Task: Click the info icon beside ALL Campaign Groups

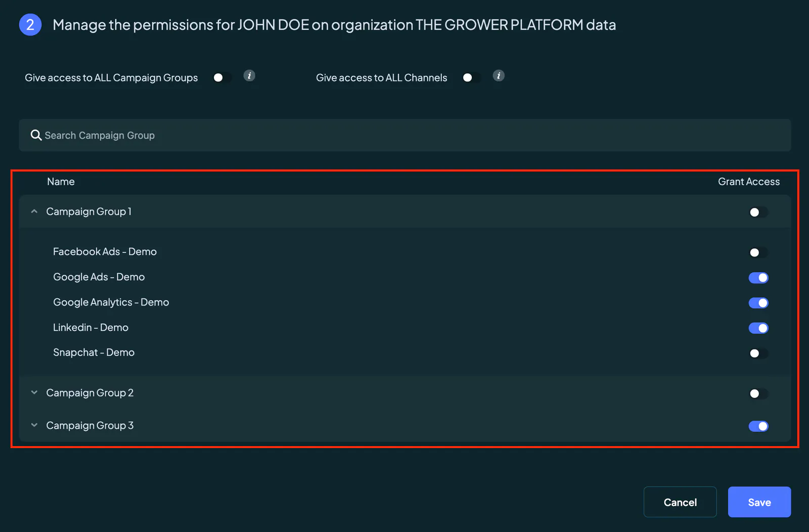Action: pyautogui.click(x=249, y=76)
